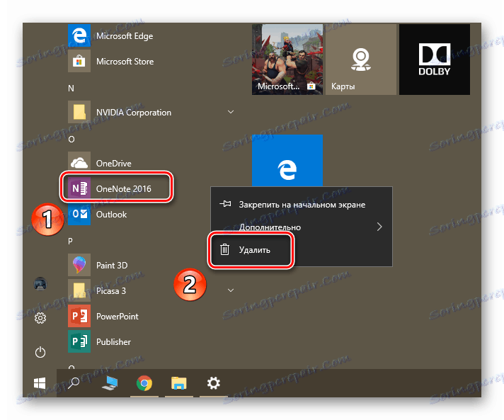The height and width of the screenshot is (420, 504).
Task: Select Дополнительно in the context menu
Action: click(x=302, y=227)
